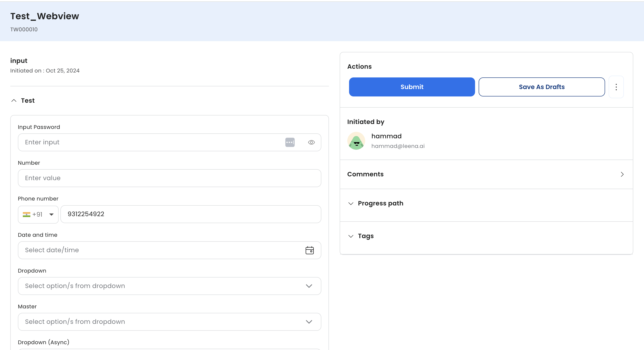Screen dimensions: 644x350
Task: Click the Select date/time field
Action: tap(160, 250)
